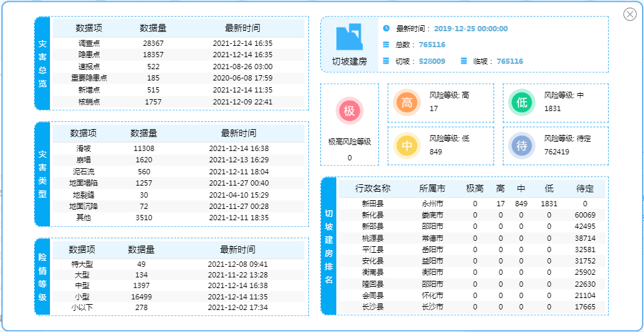
Task: Click the 总数 value 765116
Action: pos(432,45)
